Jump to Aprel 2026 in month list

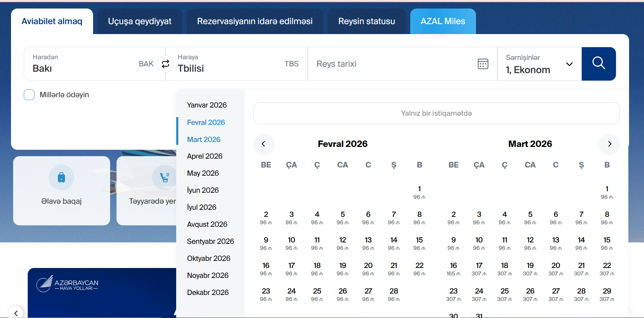[x=205, y=156]
